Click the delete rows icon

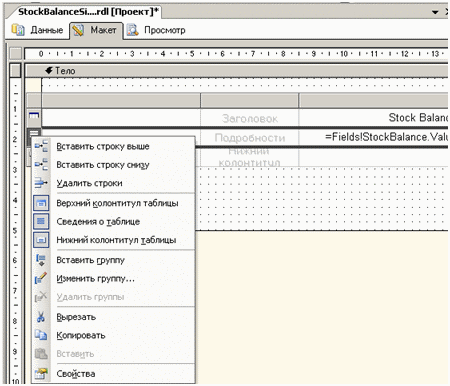coord(41,183)
